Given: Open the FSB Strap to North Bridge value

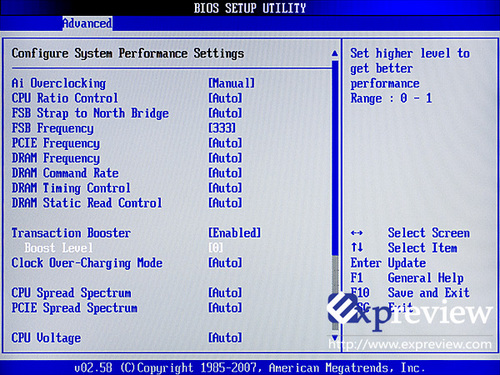Looking at the screenshot, I should point(225,113).
